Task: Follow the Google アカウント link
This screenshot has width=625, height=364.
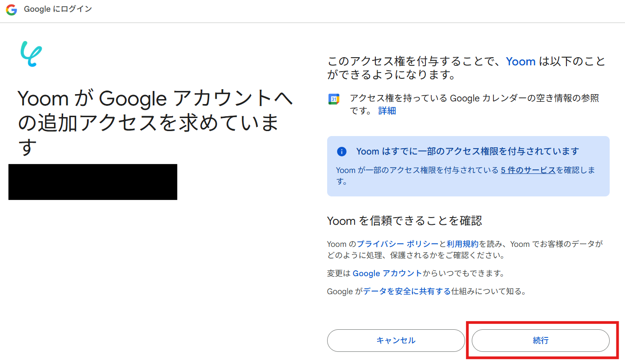Action: [x=387, y=273]
